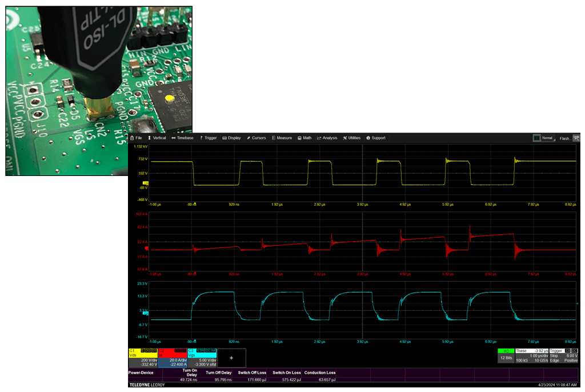Viewport: 585px width, 392px height.
Task: Open the Timebase menu
Action: coord(183,138)
